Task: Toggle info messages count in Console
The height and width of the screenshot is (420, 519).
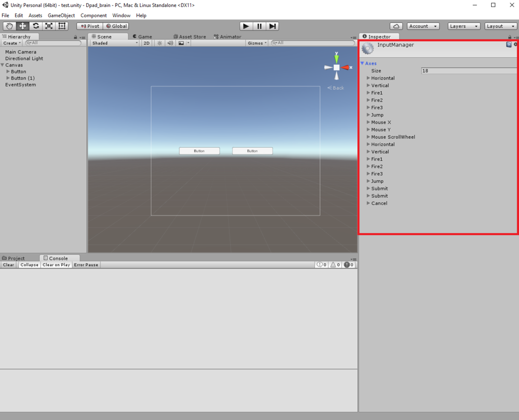Action: tap(321, 265)
